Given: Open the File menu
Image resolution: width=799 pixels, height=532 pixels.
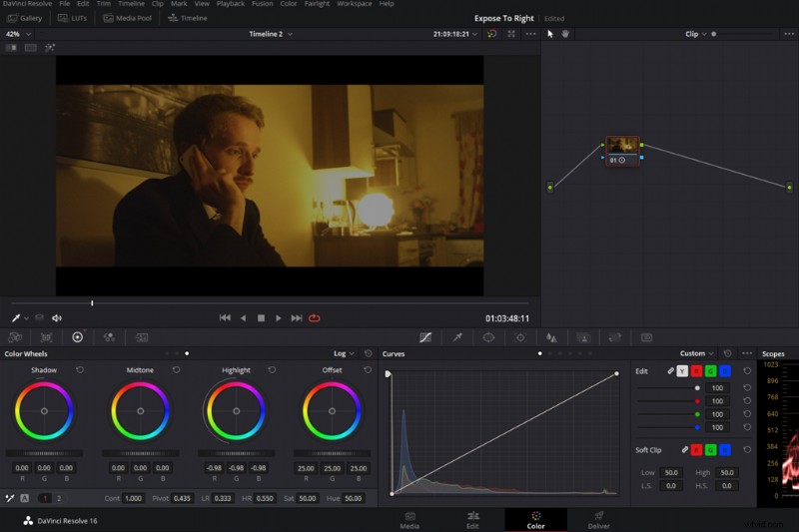Looking at the screenshot, I should [65, 4].
